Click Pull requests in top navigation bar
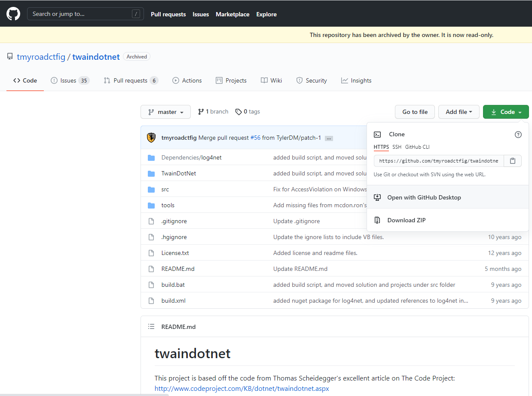 [x=168, y=14]
